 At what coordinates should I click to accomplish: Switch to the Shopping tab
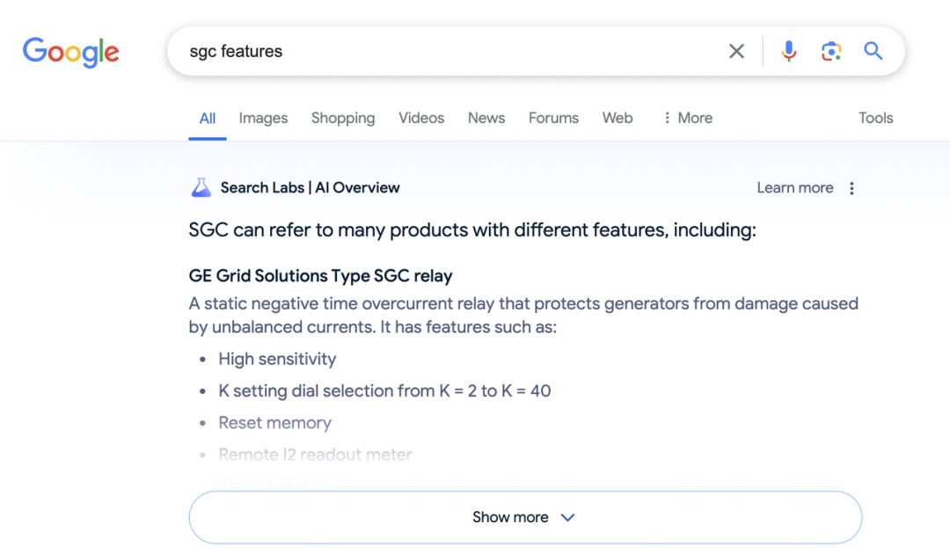click(x=343, y=118)
